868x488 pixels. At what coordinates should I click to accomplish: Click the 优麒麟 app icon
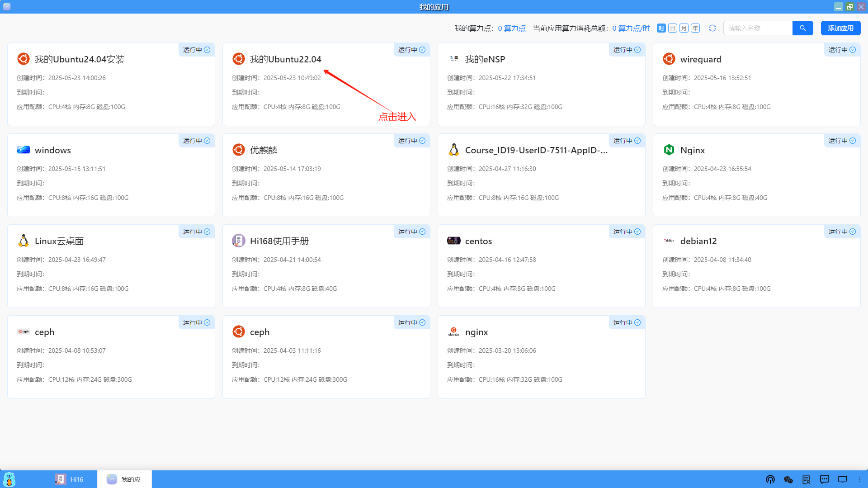click(239, 150)
